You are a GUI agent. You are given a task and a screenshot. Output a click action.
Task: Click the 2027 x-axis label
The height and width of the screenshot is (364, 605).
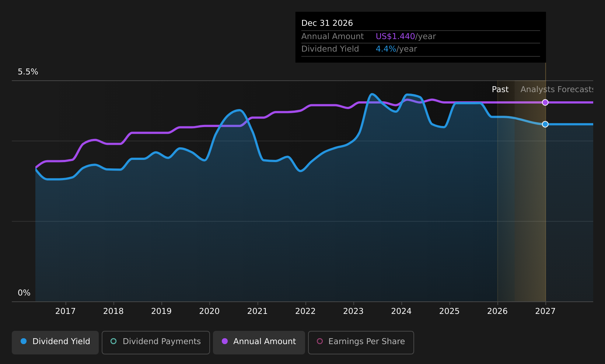(x=545, y=311)
